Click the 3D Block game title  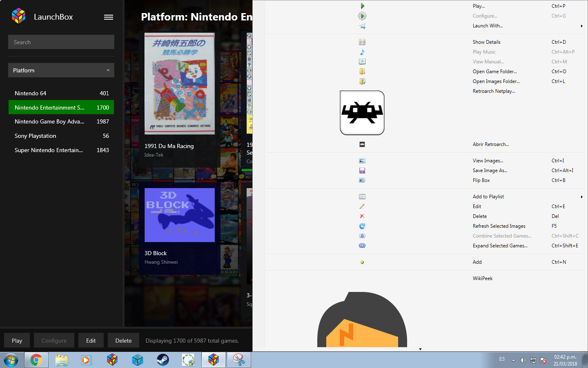click(x=156, y=253)
